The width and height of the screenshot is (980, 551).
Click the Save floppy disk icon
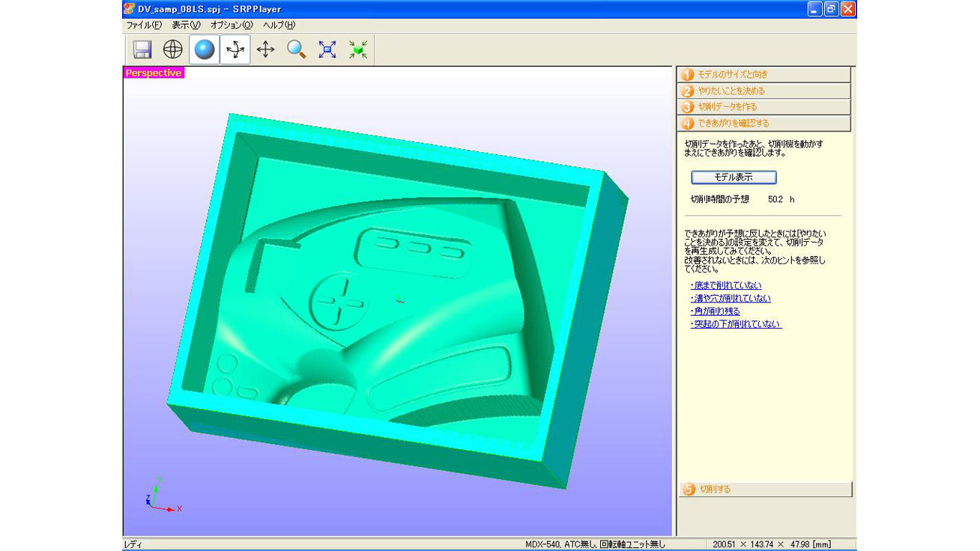coord(142,50)
